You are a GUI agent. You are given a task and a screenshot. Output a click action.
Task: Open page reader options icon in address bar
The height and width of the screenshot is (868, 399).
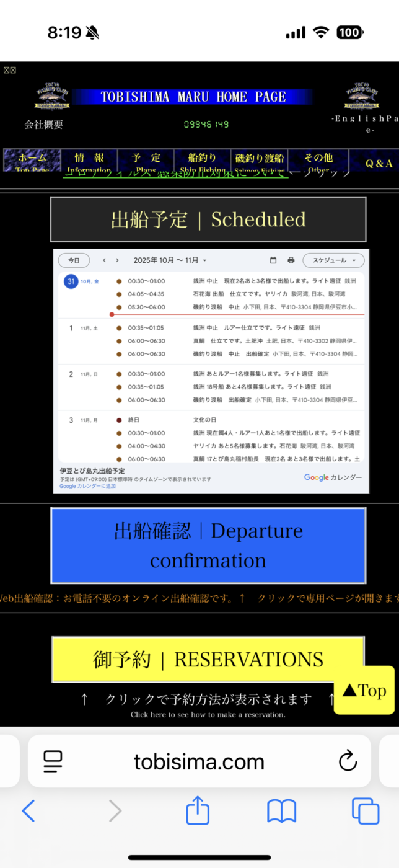pos(53,761)
